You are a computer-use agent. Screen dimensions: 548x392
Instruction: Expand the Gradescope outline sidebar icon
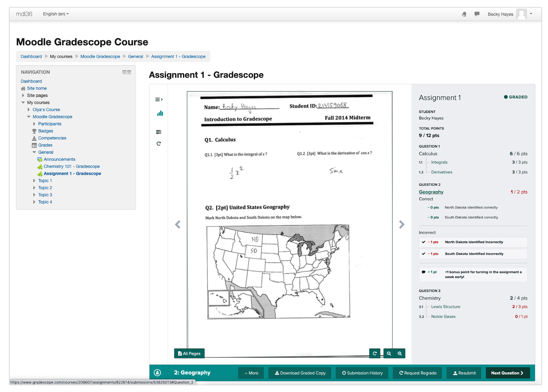coord(159,99)
